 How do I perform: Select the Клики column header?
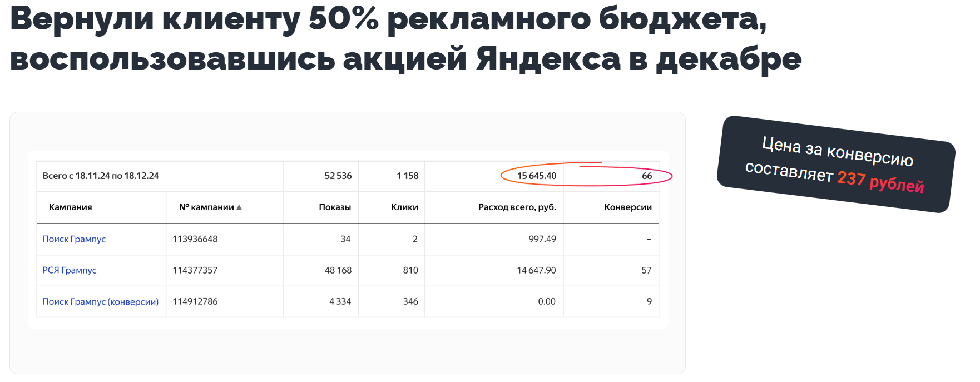[404, 207]
